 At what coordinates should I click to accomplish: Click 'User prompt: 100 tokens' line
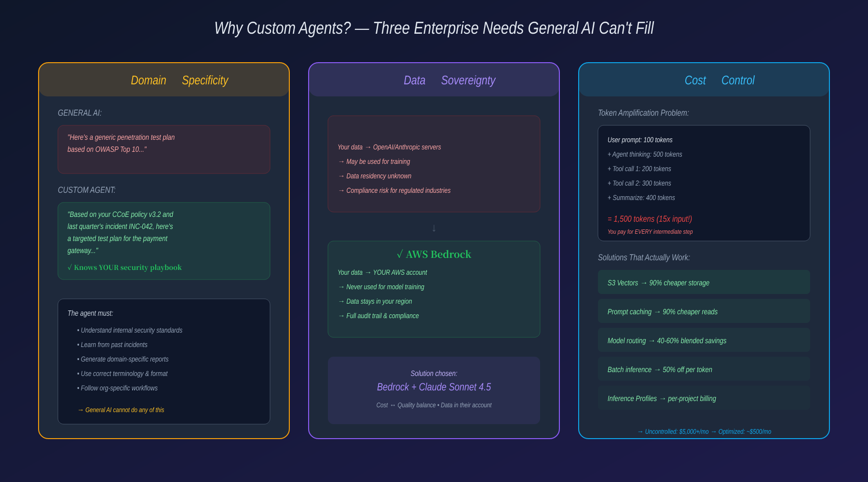(x=640, y=140)
